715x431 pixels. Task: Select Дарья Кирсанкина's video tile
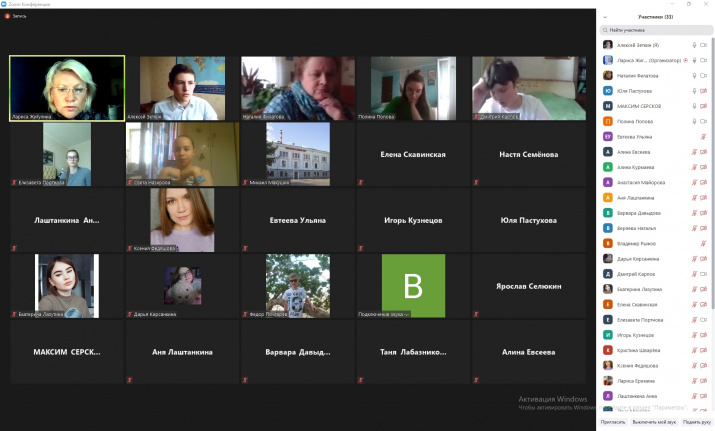click(182, 286)
